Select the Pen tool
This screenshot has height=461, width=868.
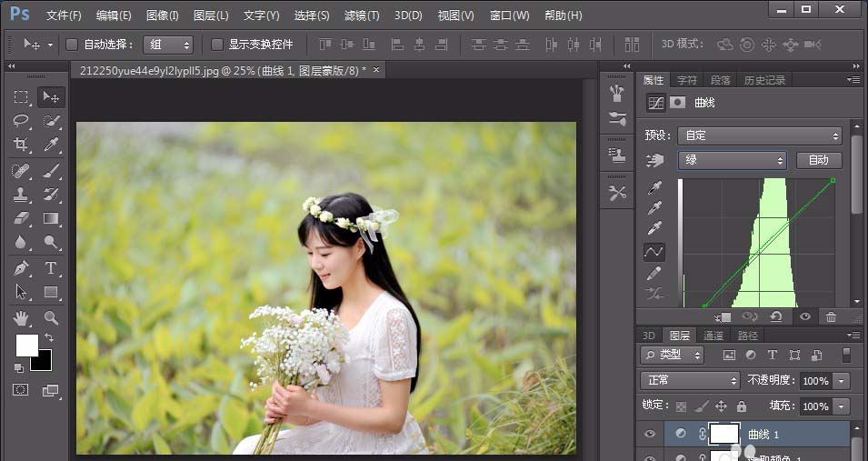coord(21,268)
